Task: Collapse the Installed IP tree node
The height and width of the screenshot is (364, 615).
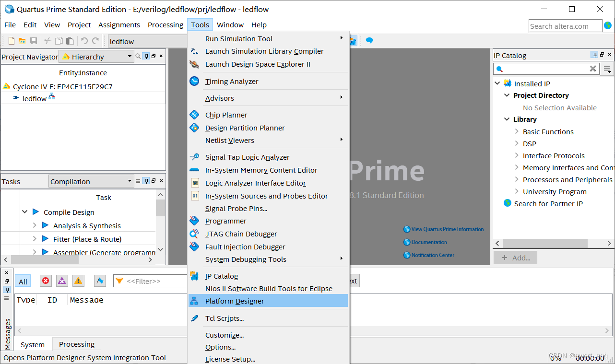Action: click(x=497, y=83)
